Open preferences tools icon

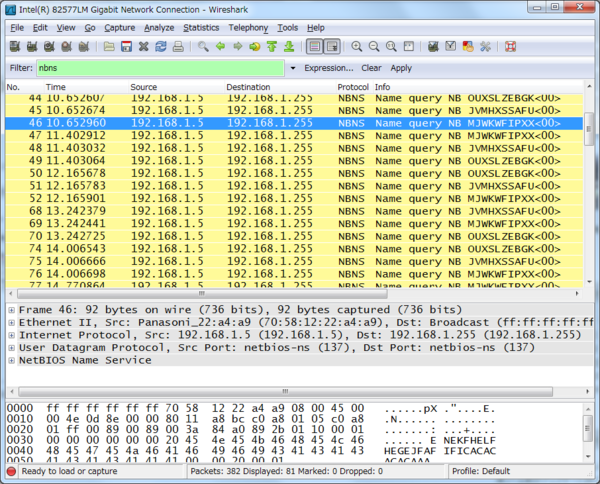pyautogui.click(x=485, y=47)
